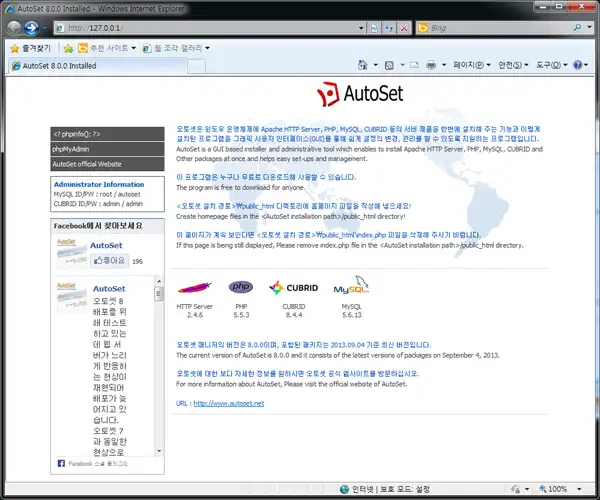Click the 'MySQL ID/PW : root / autoset' text

pyautogui.click(x=97, y=194)
